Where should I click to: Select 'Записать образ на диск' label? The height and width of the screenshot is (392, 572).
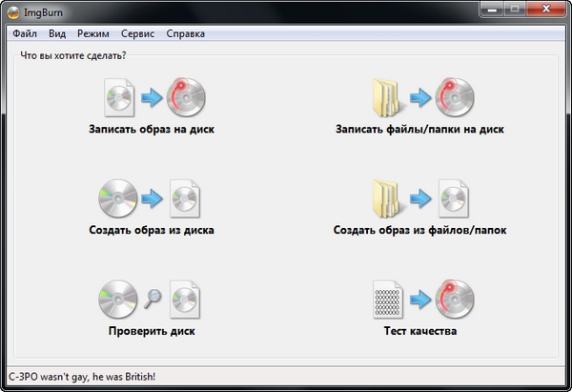click(152, 129)
